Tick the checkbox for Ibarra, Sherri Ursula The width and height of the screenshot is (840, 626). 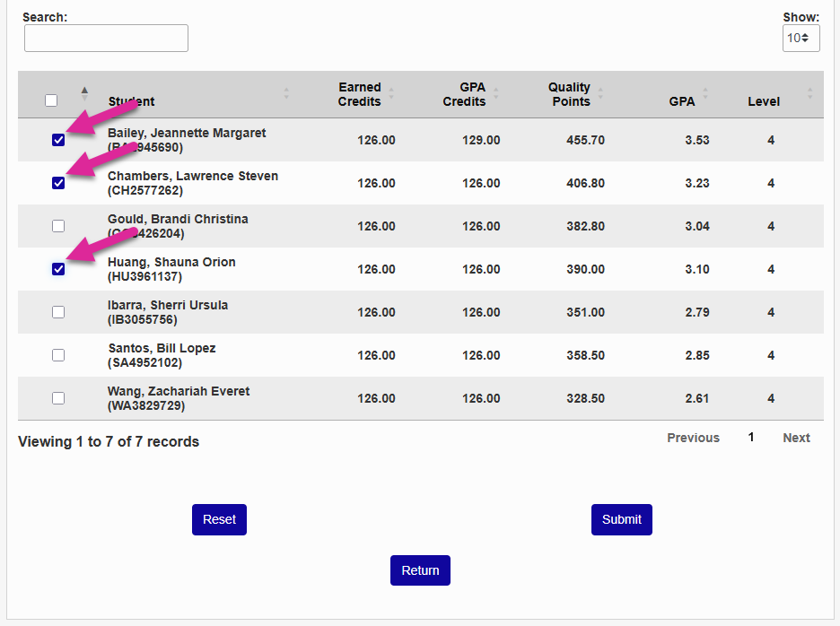click(58, 312)
